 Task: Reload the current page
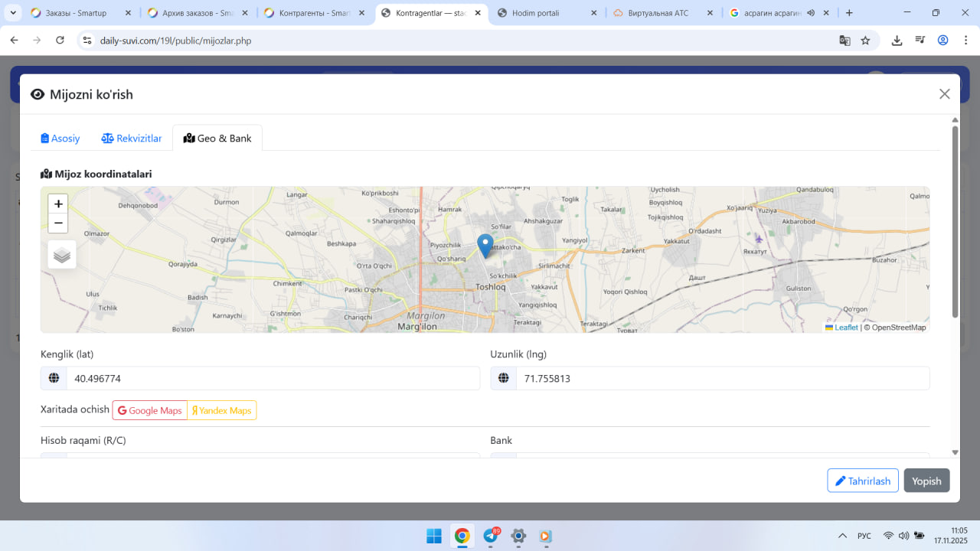(x=60, y=41)
